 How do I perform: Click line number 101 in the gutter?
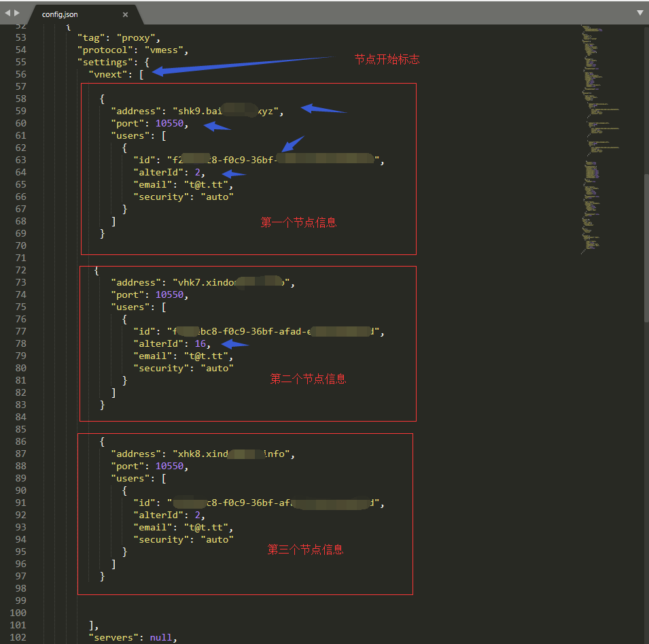click(18, 625)
